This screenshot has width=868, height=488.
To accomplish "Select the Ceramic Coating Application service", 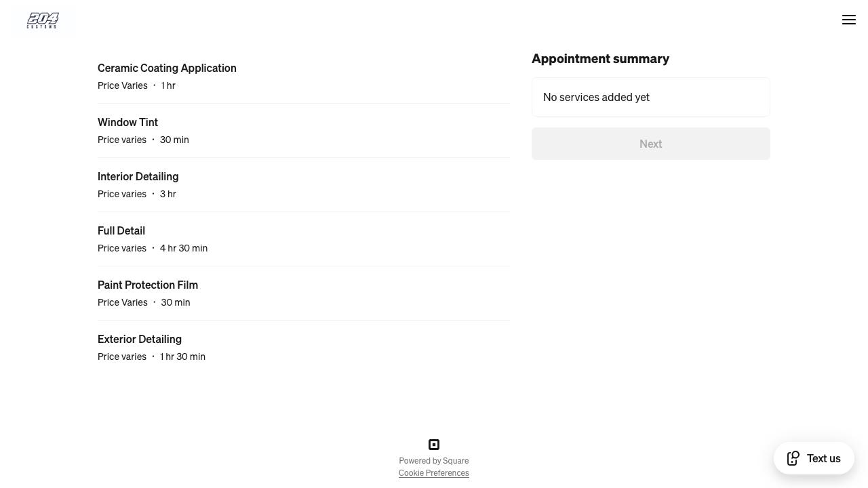I will pos(167,68).
